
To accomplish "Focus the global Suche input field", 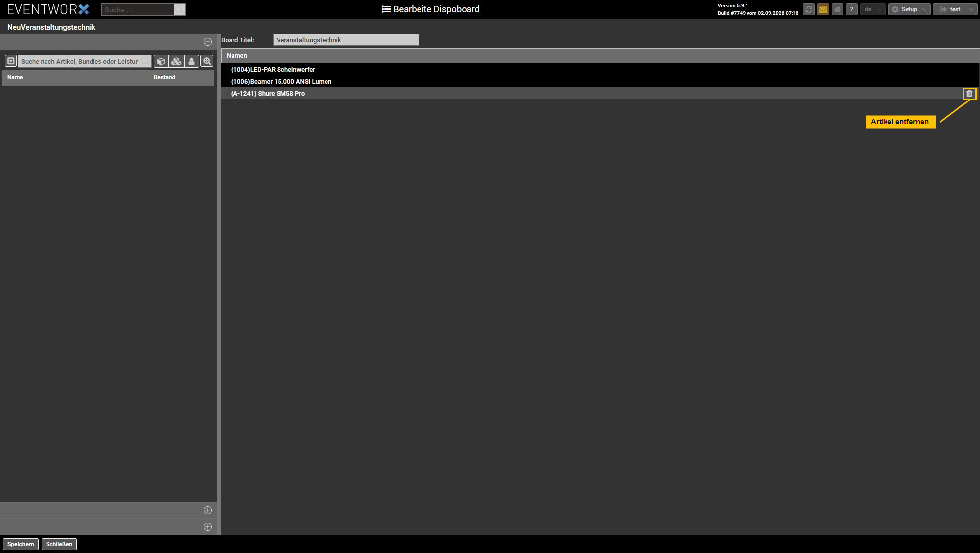I will click(138, 9).
